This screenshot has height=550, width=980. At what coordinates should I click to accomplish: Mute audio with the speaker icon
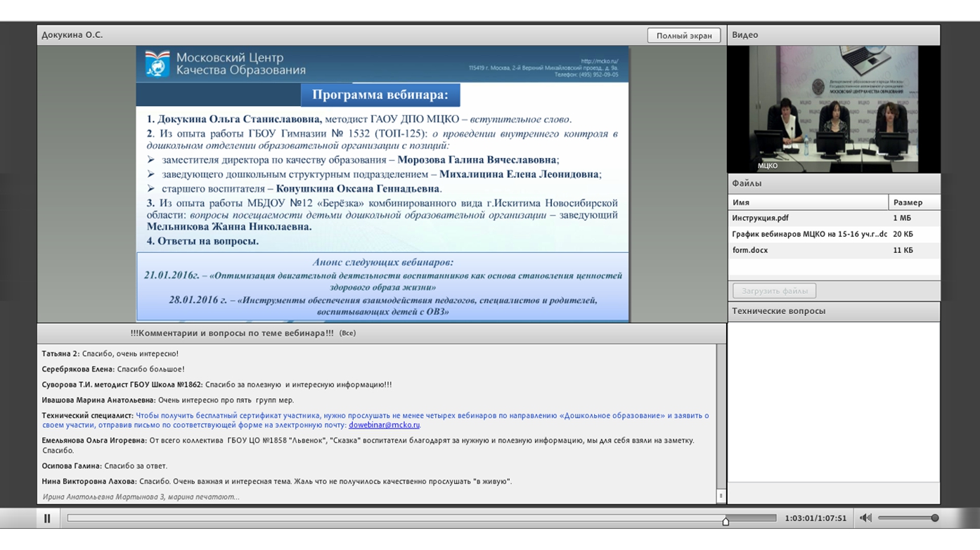pyautogui.click(x=865, y=518)
